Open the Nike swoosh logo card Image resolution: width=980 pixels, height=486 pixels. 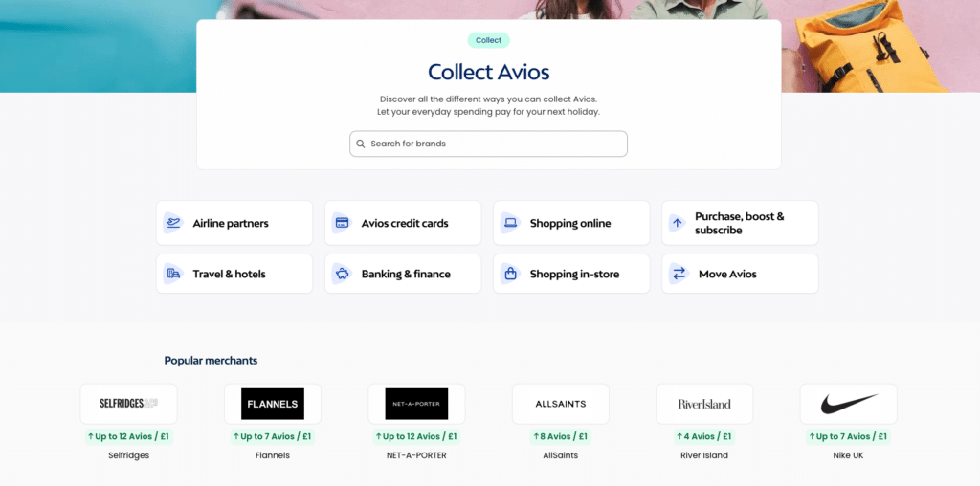pyautogui.click(x=848, y=404)
